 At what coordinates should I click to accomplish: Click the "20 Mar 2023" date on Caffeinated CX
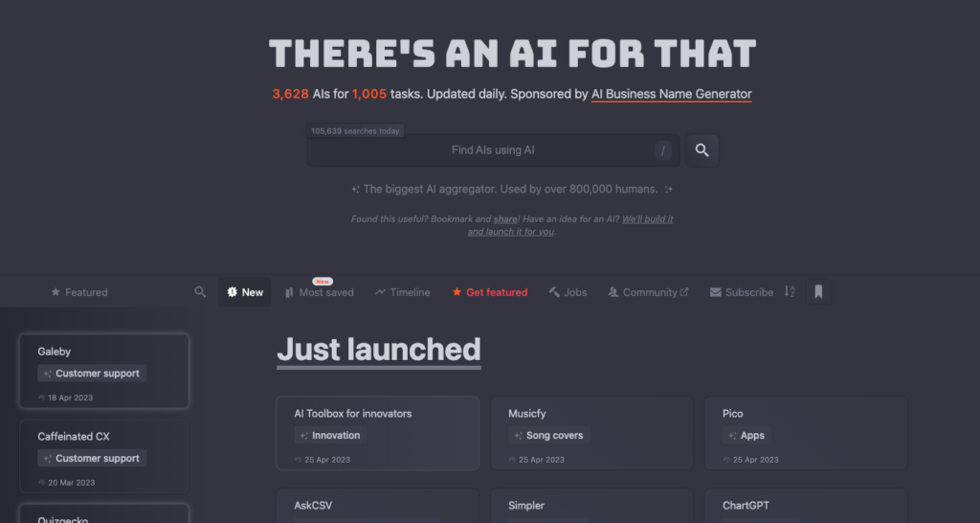(x=71, y=483)
